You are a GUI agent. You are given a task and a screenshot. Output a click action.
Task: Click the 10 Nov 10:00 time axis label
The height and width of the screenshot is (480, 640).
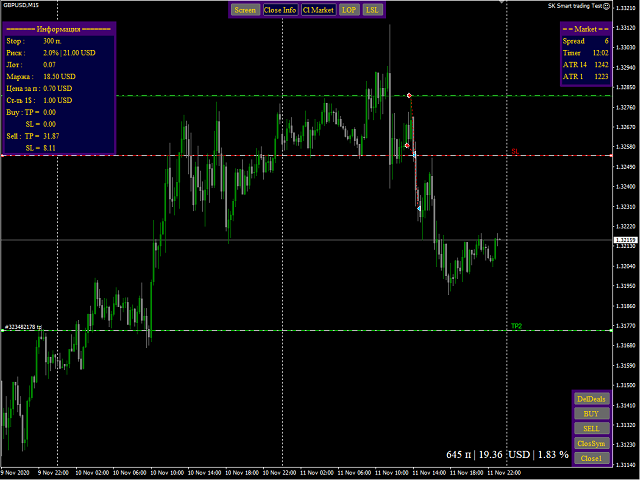[x=167, y=473]
